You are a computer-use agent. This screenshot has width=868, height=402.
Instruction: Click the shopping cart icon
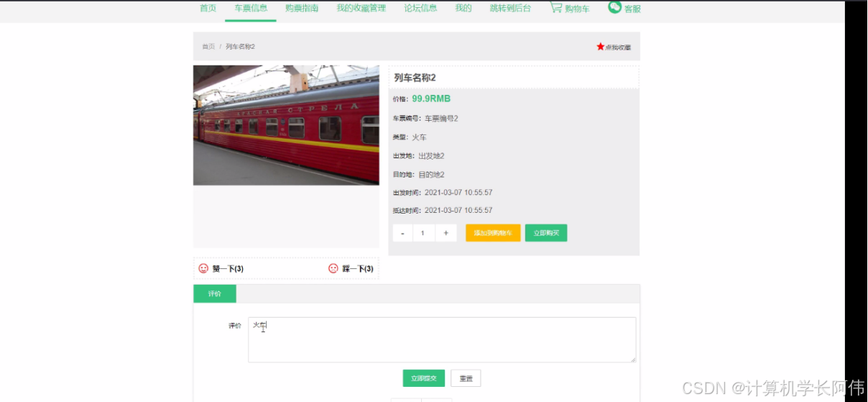click(x=556, y=7)
